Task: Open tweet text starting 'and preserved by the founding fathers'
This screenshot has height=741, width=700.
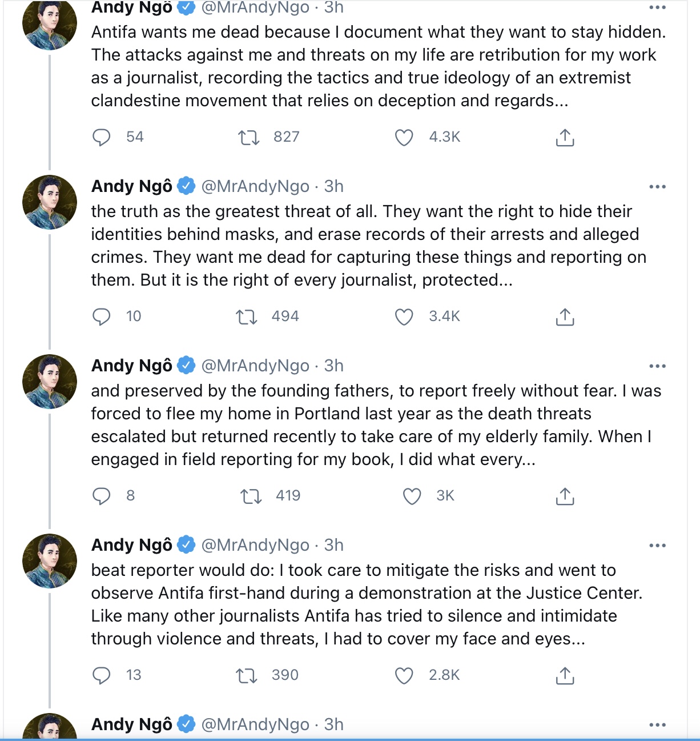Action: [x=376, y=425]
